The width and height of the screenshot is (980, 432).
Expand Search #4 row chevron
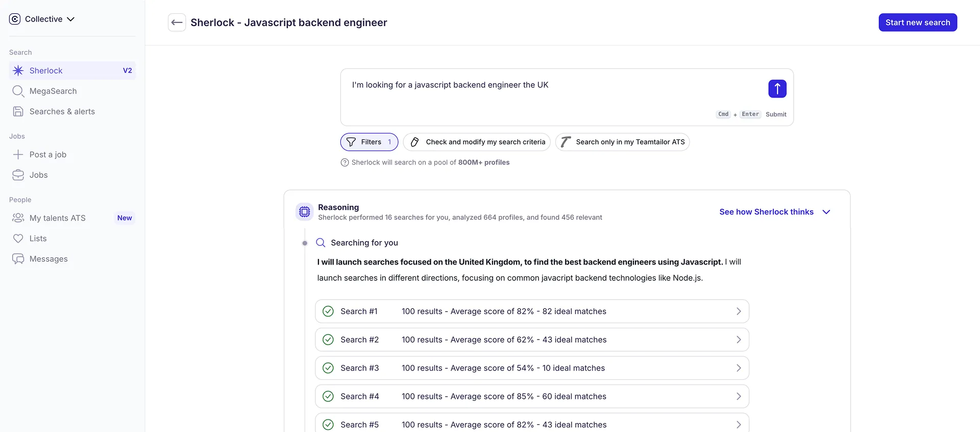(x=739, y=396)
